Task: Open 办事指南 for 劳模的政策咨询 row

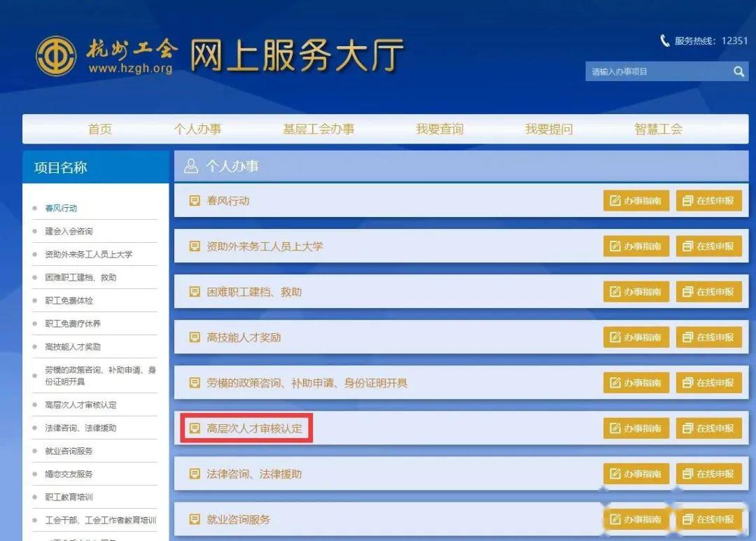Action: (x=636, y=383)
